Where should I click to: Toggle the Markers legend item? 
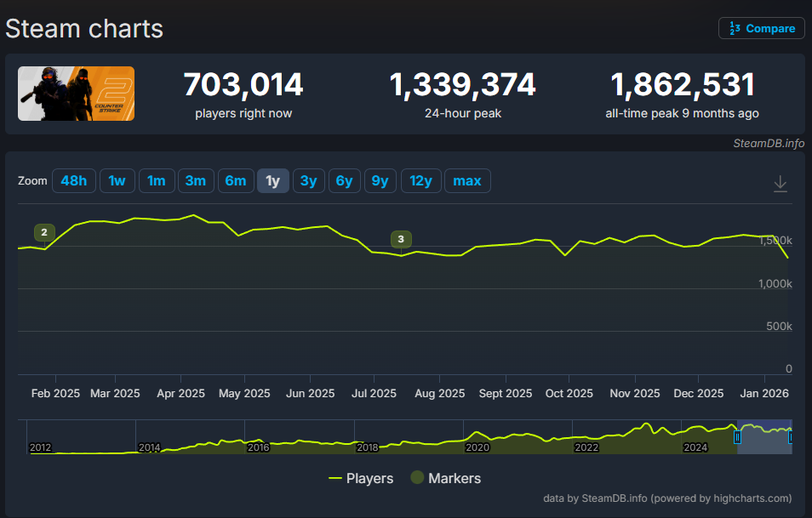click(x=445, y=478)
